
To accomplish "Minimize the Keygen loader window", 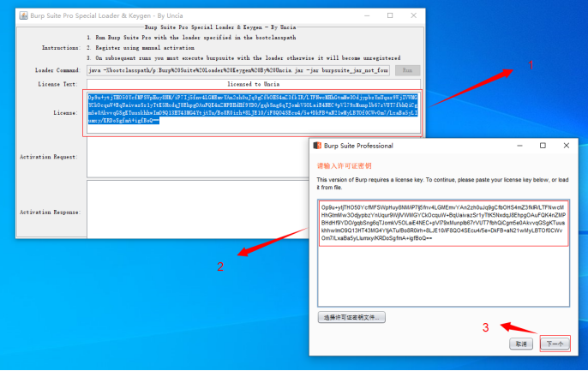I will (x=367, y=15).
